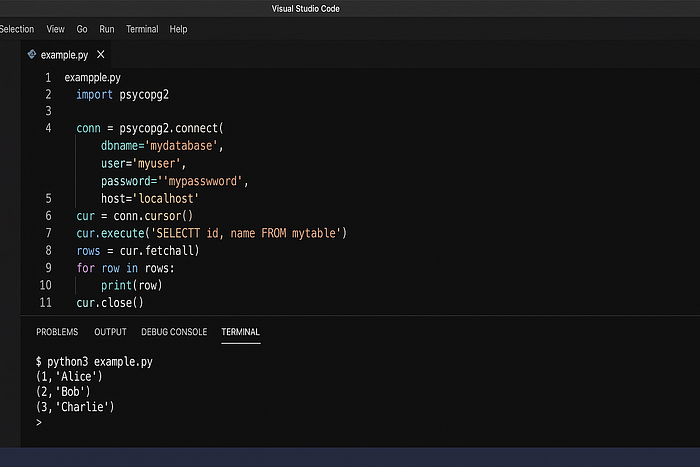Close the example.py tab
This screenshot has height=467, width=700.
tap(101, 54)
